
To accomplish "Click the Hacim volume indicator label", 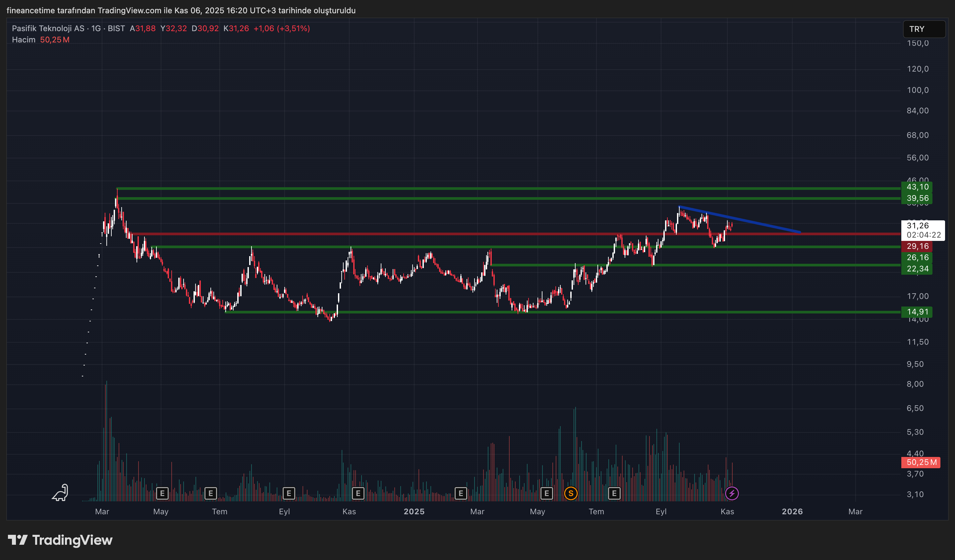I will [x=24, y=40].
